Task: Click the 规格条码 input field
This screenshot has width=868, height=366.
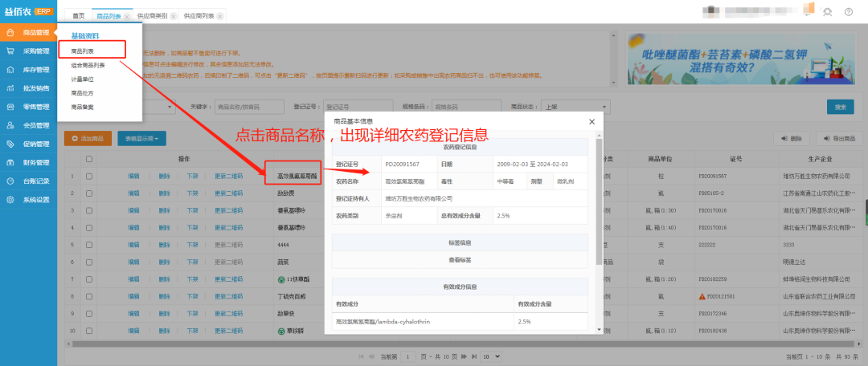Action: pyautogui.click(x=467, y=107)
